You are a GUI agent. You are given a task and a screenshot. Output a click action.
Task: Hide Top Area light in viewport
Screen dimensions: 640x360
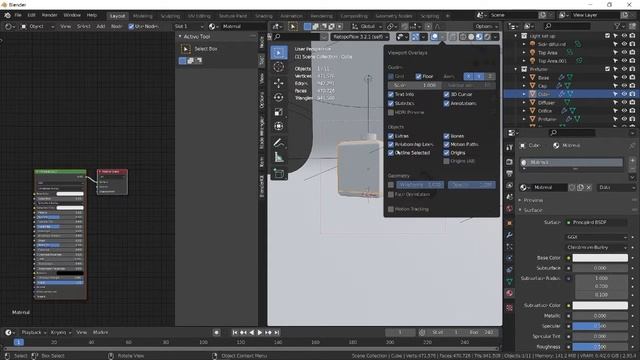pyautogui.click(x=624, y=53)
